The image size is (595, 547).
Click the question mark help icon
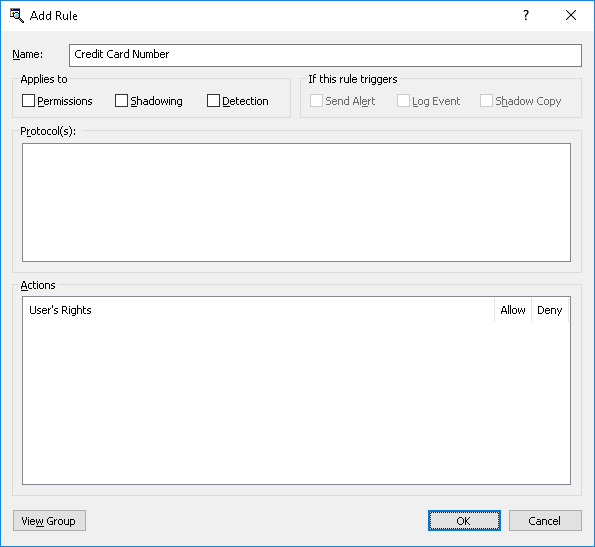pos(526,15)
